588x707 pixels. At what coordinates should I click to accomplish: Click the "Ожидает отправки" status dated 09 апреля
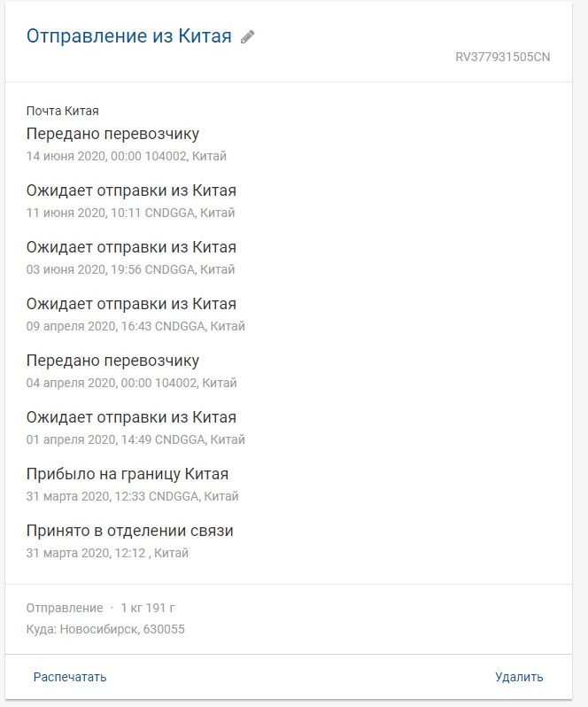click(x=131, y=304)
